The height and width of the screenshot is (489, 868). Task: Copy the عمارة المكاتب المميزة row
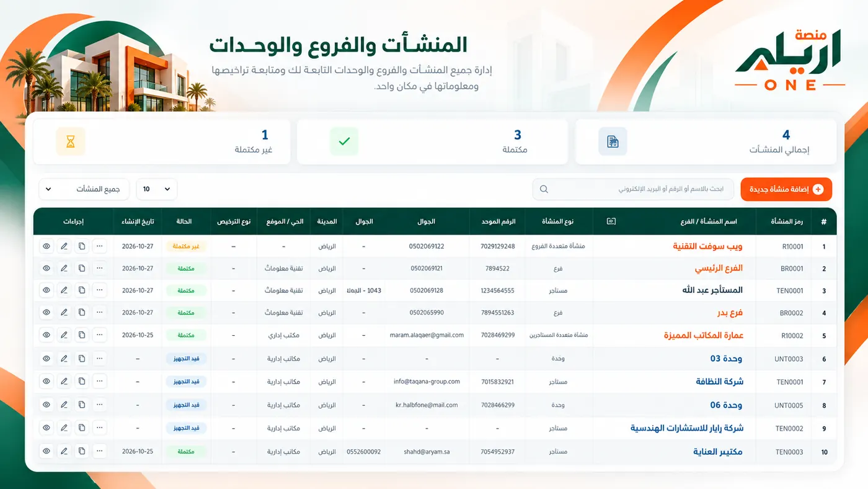pos(82,334)
